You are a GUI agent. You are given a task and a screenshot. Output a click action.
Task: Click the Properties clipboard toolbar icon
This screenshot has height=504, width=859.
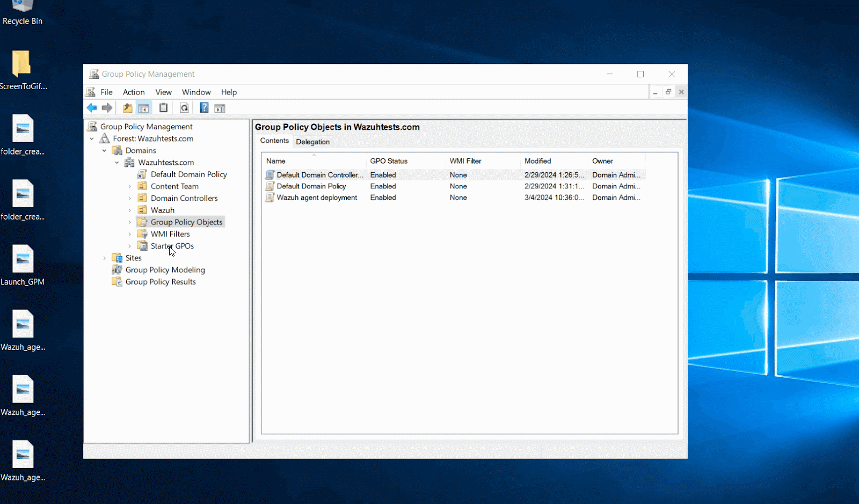[x=163, y=107]
